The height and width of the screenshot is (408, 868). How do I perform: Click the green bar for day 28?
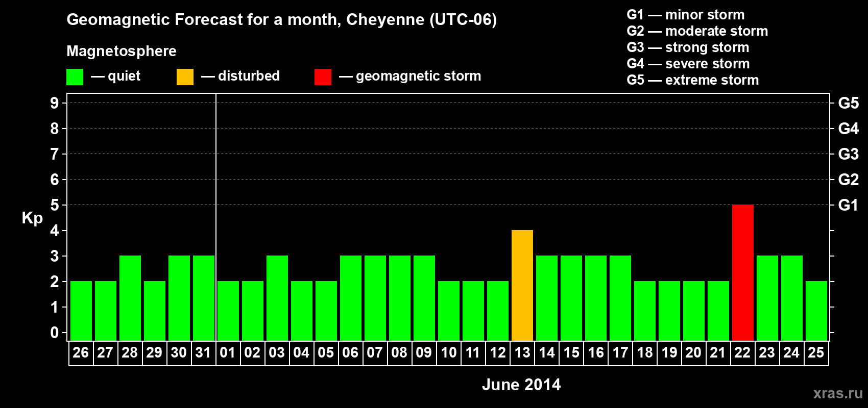coord(130,298)
